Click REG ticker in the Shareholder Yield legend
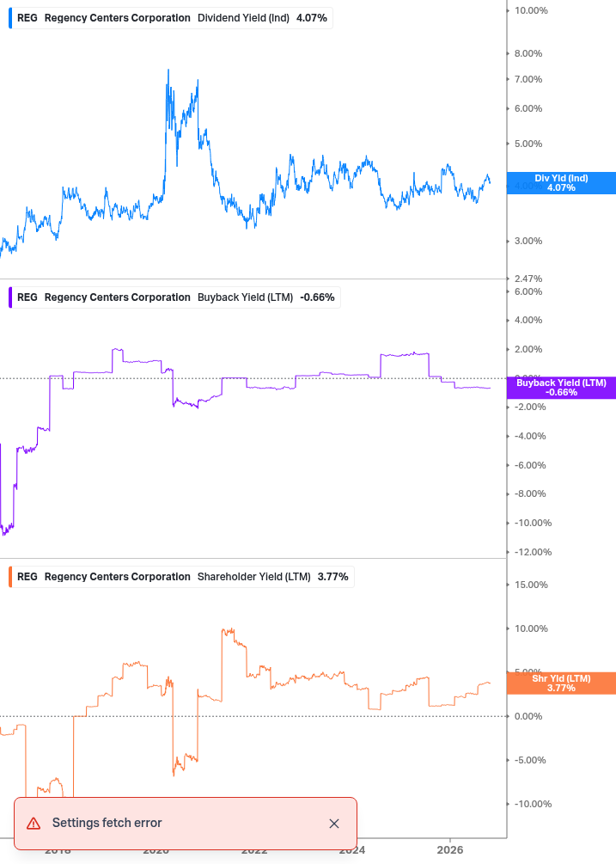This screenshot has width=616, height=864. click(27, 576)
